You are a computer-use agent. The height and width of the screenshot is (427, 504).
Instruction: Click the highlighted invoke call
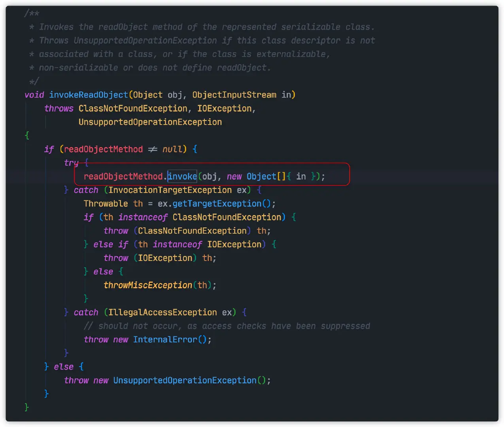coord(182,176)
